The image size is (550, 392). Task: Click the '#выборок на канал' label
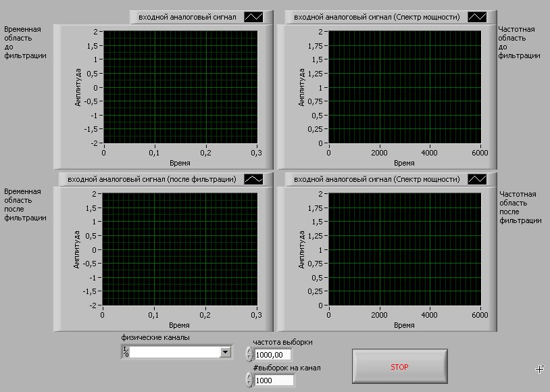286,368
